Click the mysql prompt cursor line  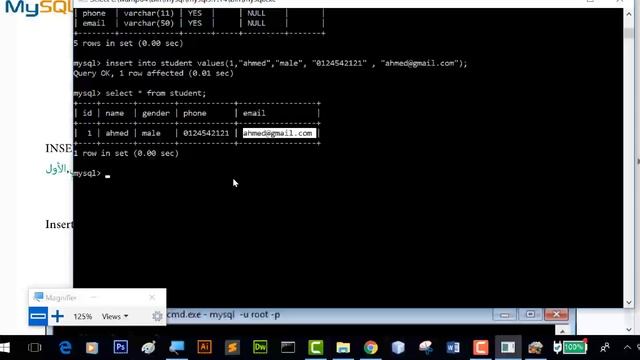tap(92, 173)
